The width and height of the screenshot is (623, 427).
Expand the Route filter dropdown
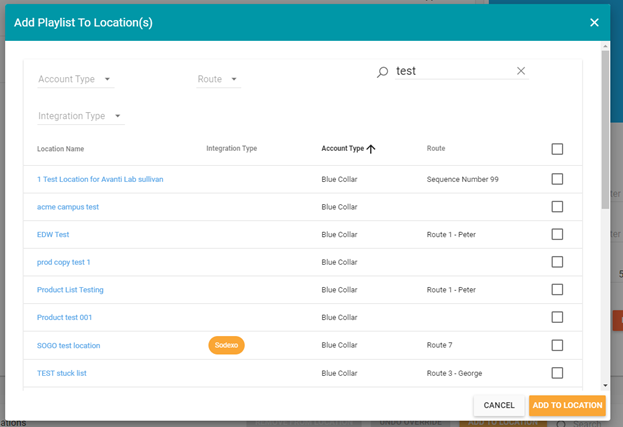point(217,79)
